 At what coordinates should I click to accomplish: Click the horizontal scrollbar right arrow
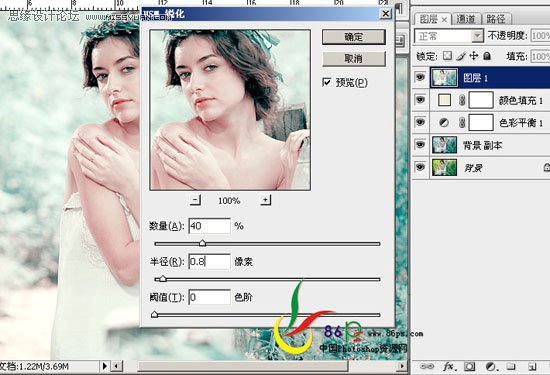point(402,366)
